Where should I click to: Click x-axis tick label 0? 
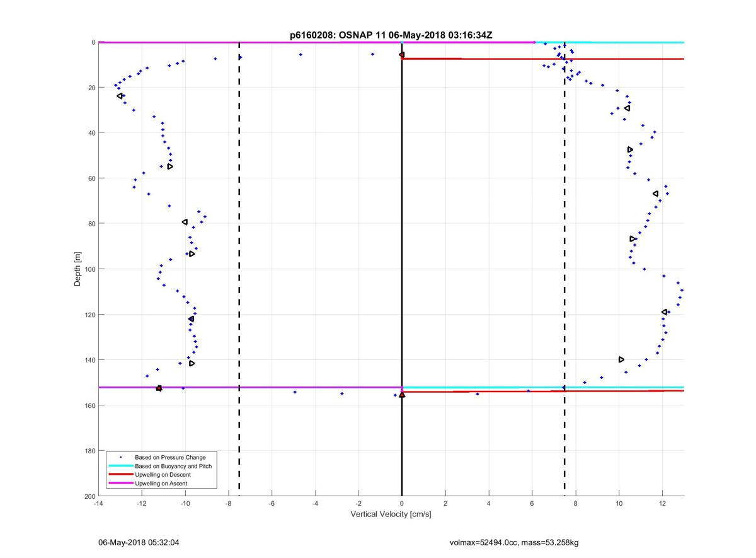(402, 504)
